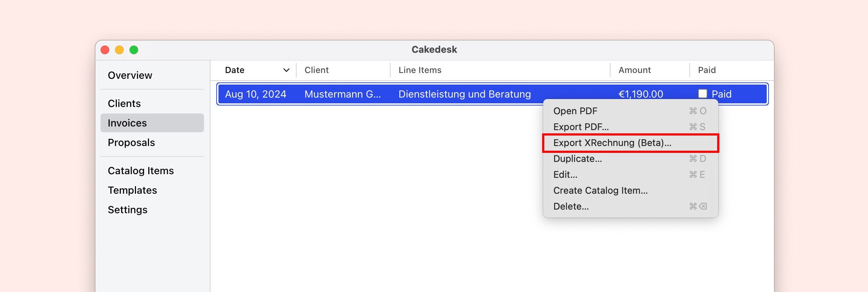Click the Line Items column header
Image resolution: width=868 pixels, height=292 pixels.
point(420,70)
